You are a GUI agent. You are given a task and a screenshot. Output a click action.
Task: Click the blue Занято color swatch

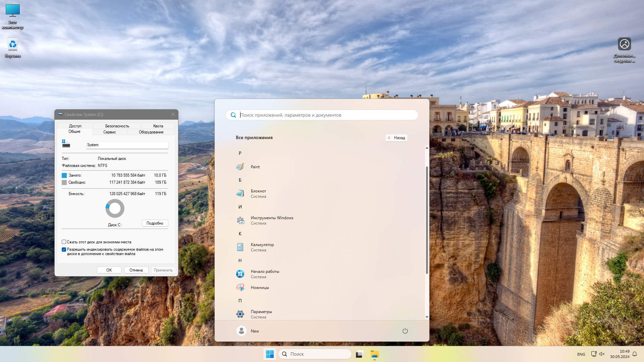coord(64,175)
